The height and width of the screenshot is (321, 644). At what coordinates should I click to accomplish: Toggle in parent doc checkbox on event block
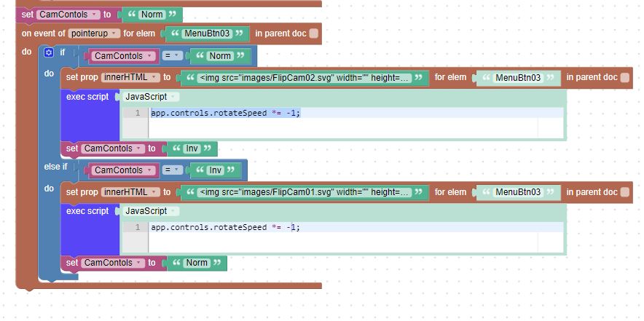314,33
